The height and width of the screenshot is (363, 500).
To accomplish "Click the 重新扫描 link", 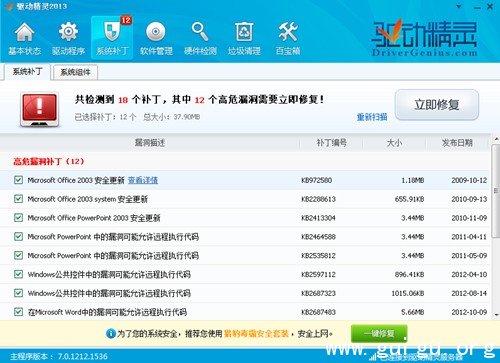I will pyautogui.click(x=372, y=117).
